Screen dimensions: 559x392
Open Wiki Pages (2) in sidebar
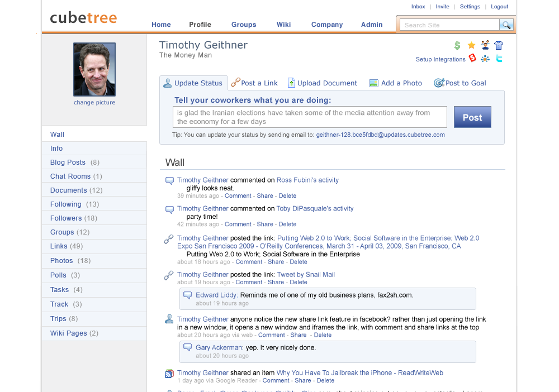[x=94, y=333]
